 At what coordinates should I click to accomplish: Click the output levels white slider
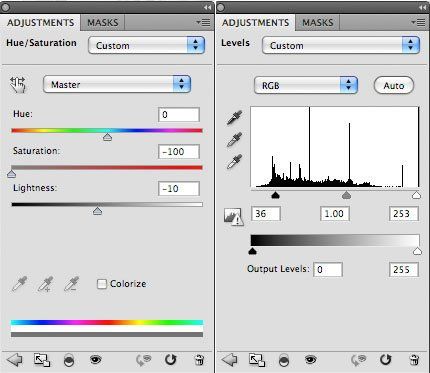[x=417, y=251]
